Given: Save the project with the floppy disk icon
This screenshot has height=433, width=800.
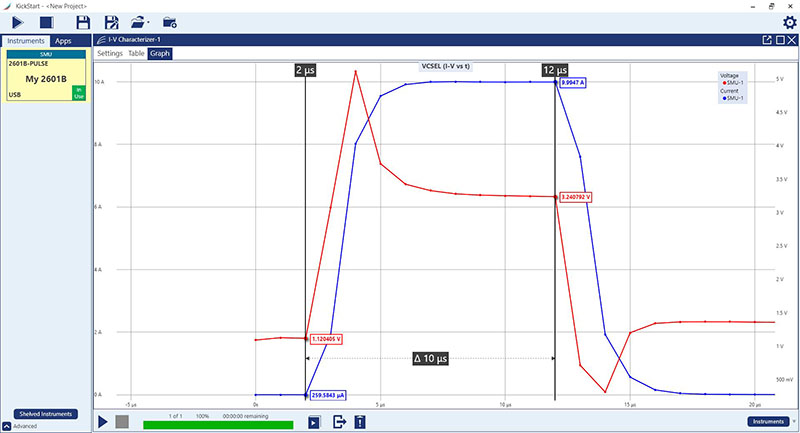Looking at the screenshot, I should coord(83,21).
